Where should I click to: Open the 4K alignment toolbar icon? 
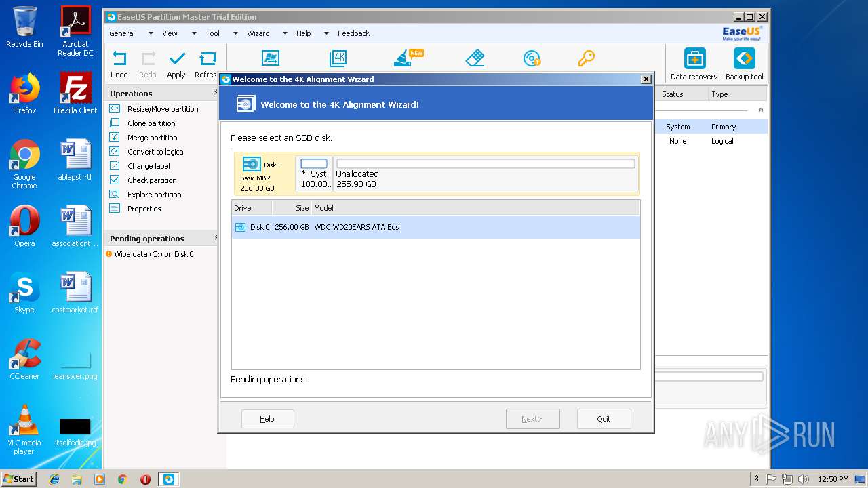click(338, 58)
